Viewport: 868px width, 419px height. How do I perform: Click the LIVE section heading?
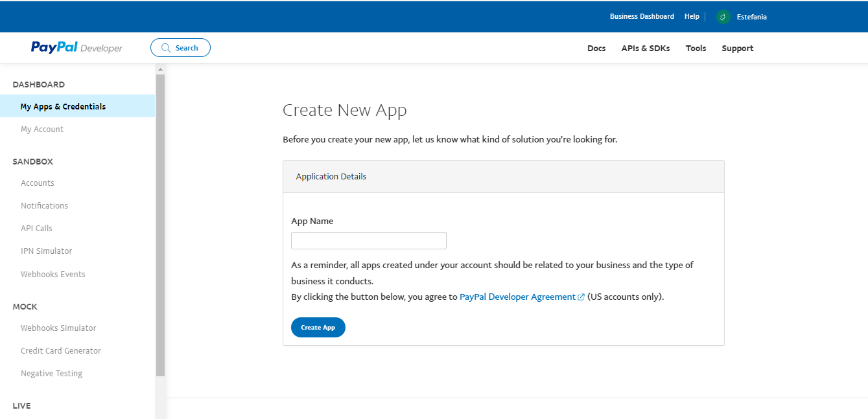pyautogui.click(x=21, y=406)
